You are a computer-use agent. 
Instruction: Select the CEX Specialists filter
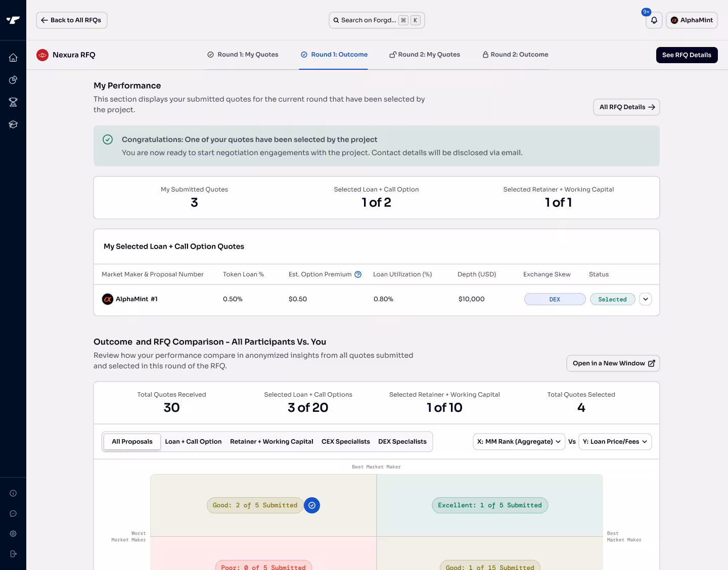[x=346, y=442]
